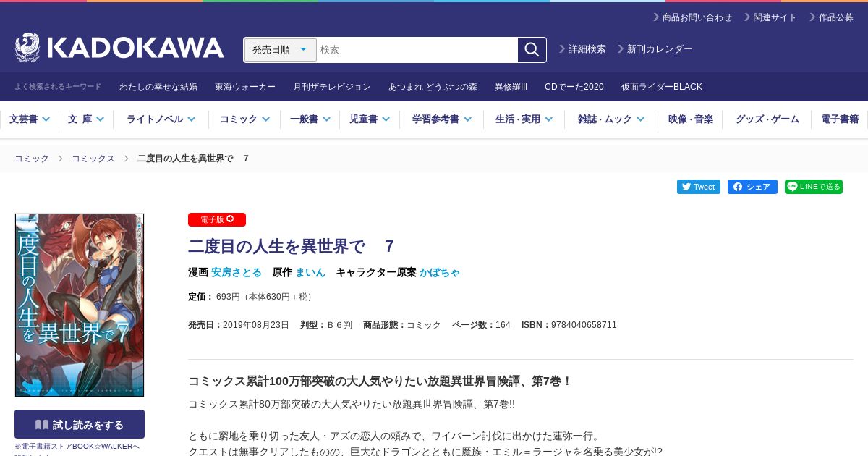Click the KADOKAWA phoenix logo

pos(119,48)
